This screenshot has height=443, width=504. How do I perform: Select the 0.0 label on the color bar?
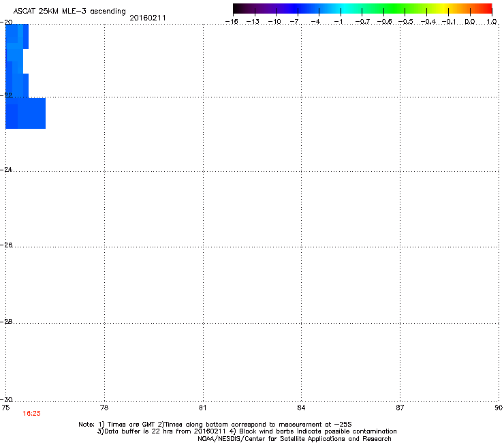pyautogui.click(x=470, y=22)
